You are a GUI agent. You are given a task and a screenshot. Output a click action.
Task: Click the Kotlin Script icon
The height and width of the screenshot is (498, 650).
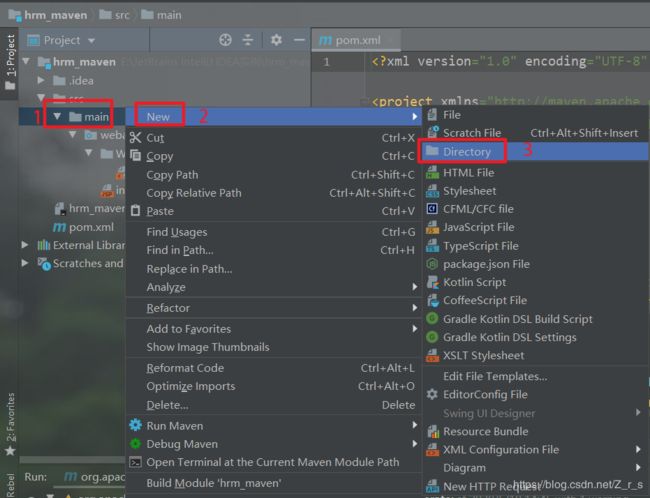[x=432, y=282]
